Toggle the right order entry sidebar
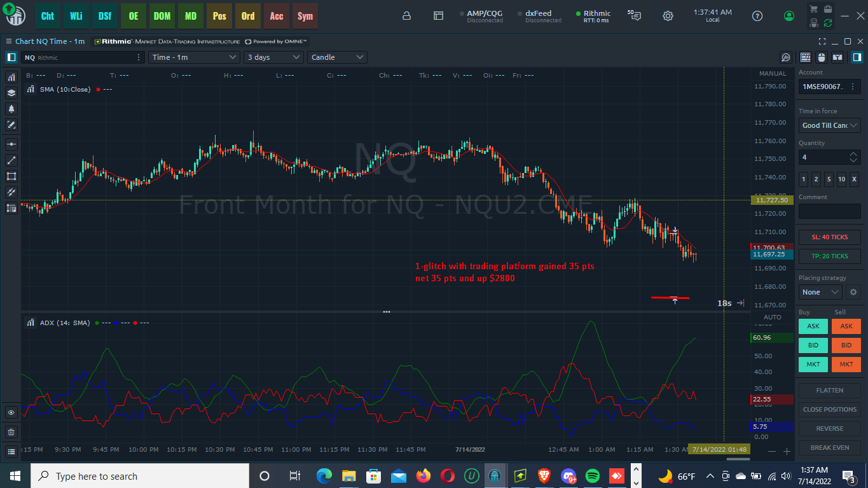 857,57
